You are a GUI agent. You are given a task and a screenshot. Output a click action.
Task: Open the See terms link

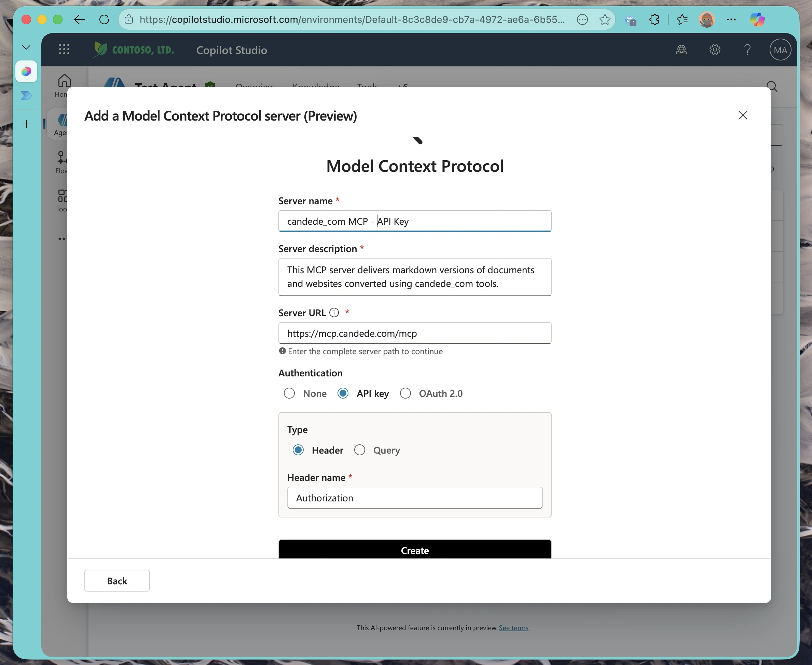click(x=513, y=628)
